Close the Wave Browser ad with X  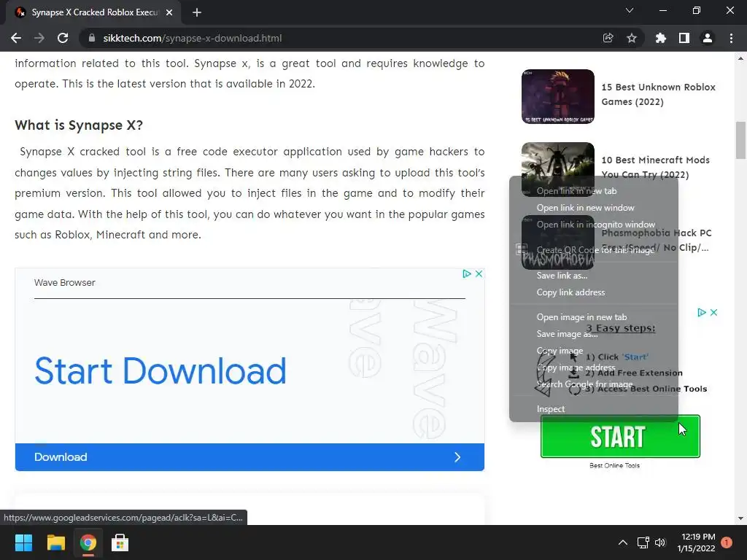click(479, 274)
